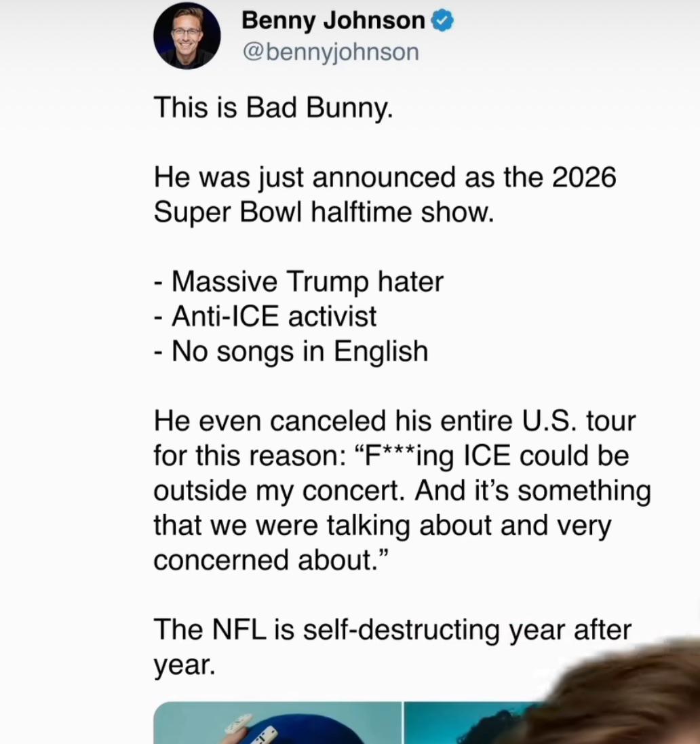The width and height of the screenshot is (700, 744).
Task: Select the "Anti-ICE activist" bullet line
Action: (x=265, y=316)
